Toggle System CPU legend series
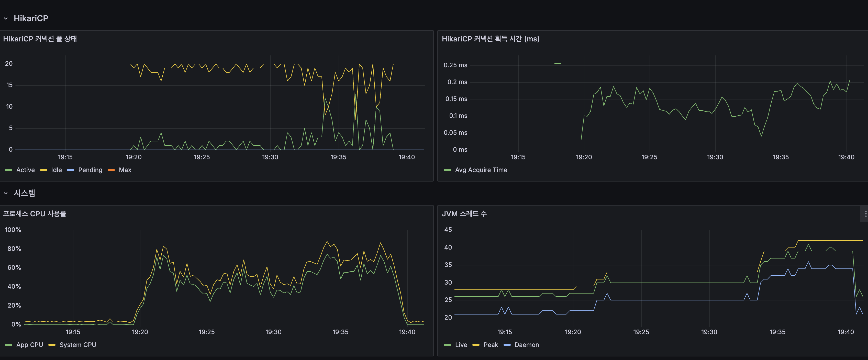The height and width of the screenshot is (360, 868). click(x=78, y=345)
